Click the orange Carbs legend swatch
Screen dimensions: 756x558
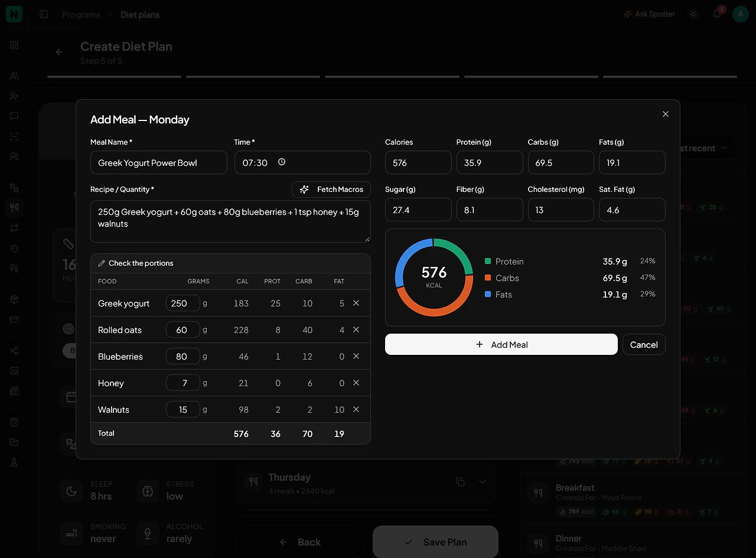(x=488, y=278)
